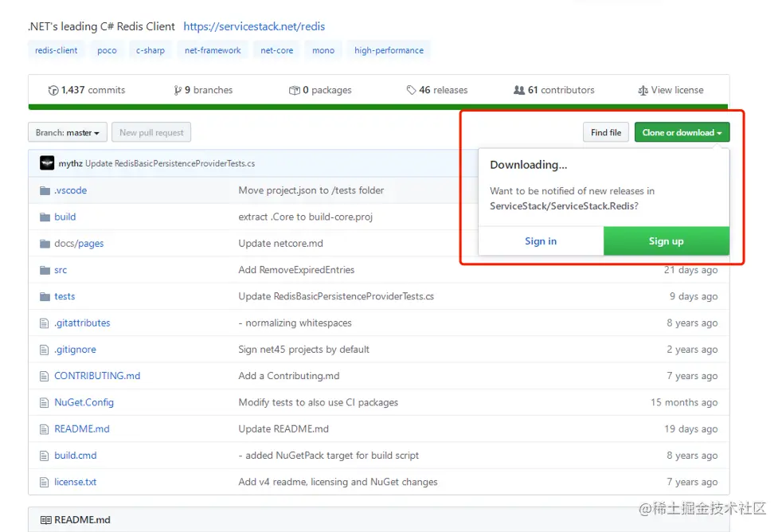Screen dimensions: 782x532
Task: Click the branches fork icon
Action: pyautogui.click(x=178, y=90)
